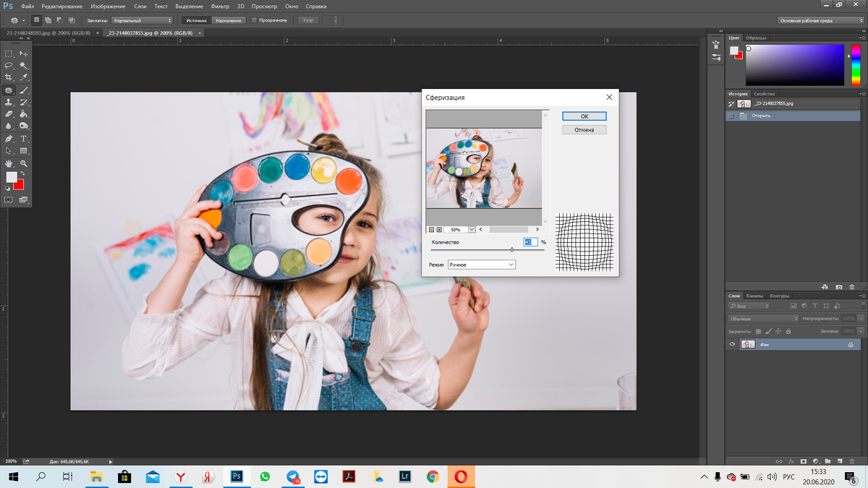Click the Отмена button
868x488 pixels.
point(584,130)
